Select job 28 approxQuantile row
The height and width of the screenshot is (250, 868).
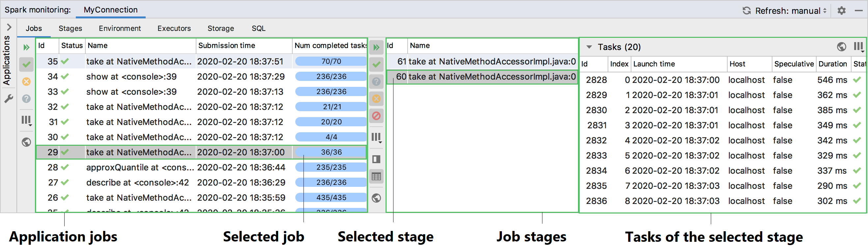pos(201,167)
